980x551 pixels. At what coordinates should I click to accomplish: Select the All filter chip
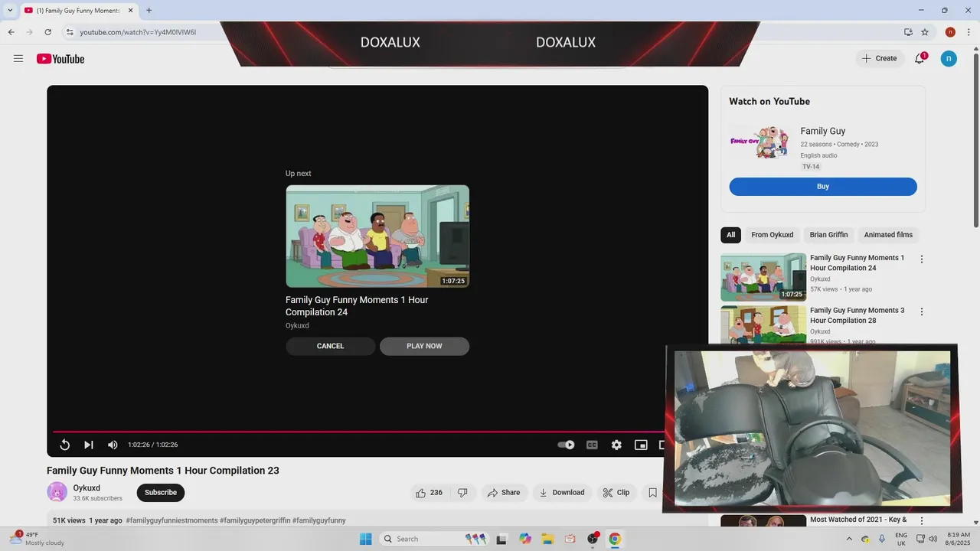730,235
